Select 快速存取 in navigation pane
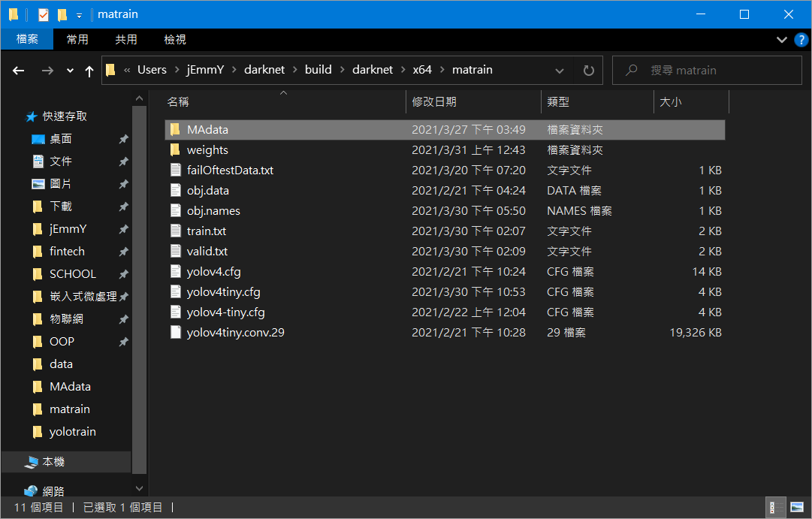 (64, 116)
